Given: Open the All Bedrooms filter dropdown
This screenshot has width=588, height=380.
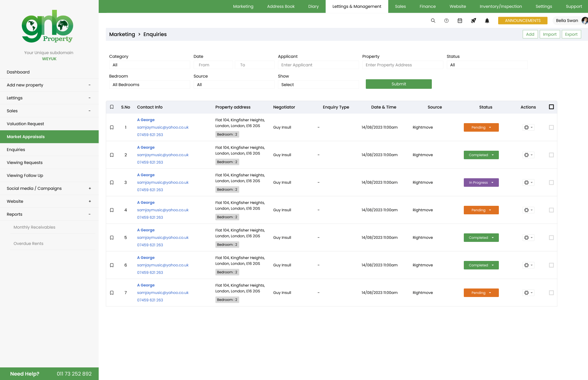Looking at the screenshot, I should (x=149, y=85).
